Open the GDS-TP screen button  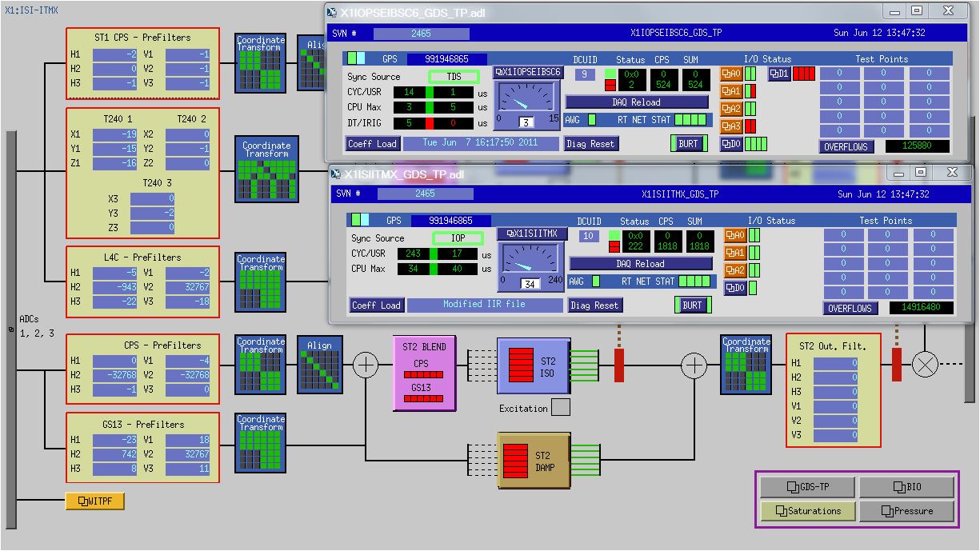tap(808, 487)
